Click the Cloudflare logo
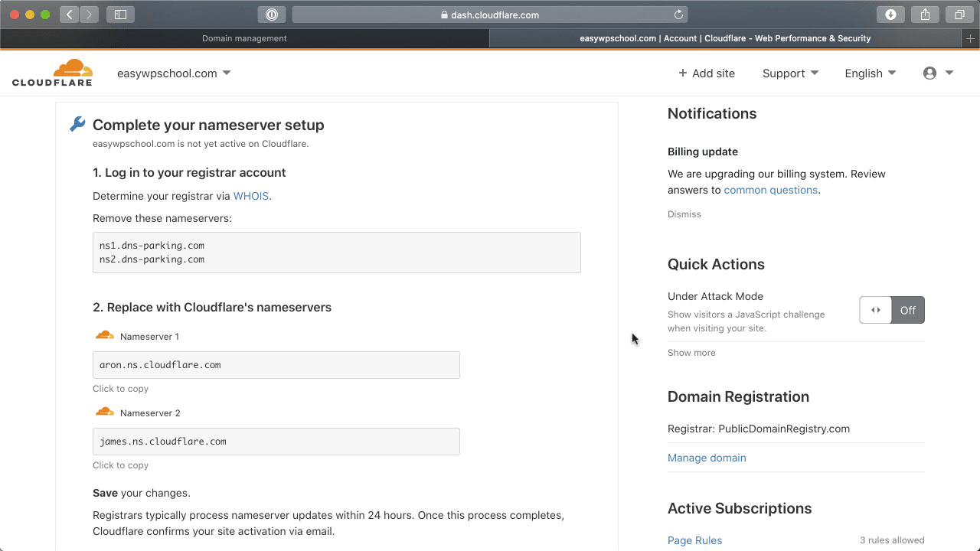980x551 pixels. pos(52,73)
